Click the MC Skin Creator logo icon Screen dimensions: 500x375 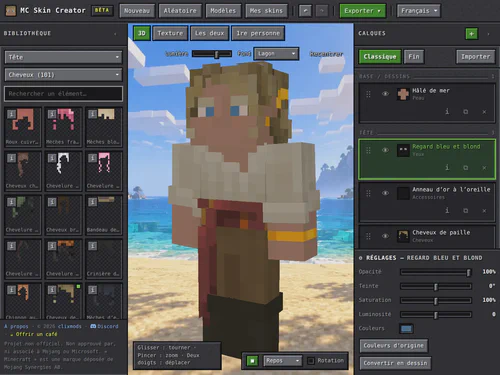click(11, 11)
